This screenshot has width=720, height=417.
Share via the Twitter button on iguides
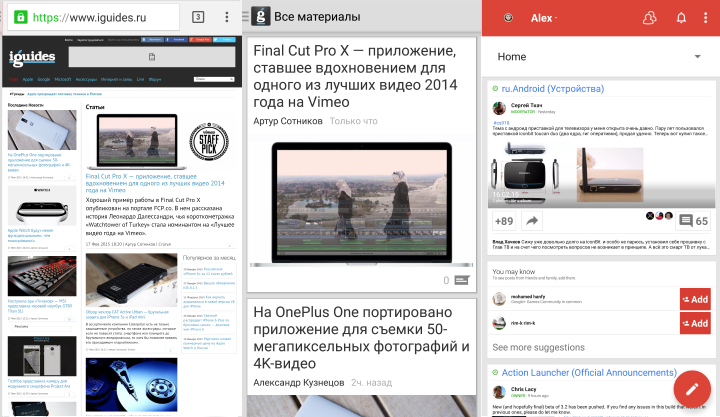[225, 40]
